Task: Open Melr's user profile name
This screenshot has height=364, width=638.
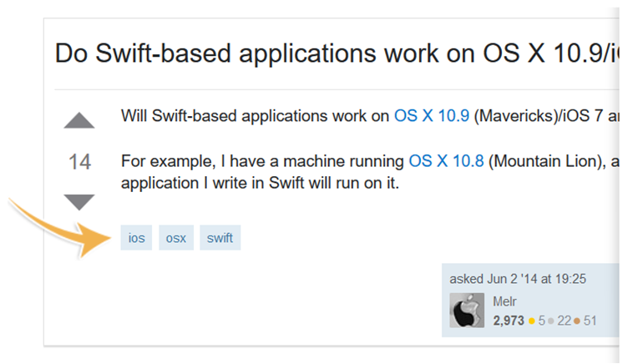Action: [x=506, y=300]
